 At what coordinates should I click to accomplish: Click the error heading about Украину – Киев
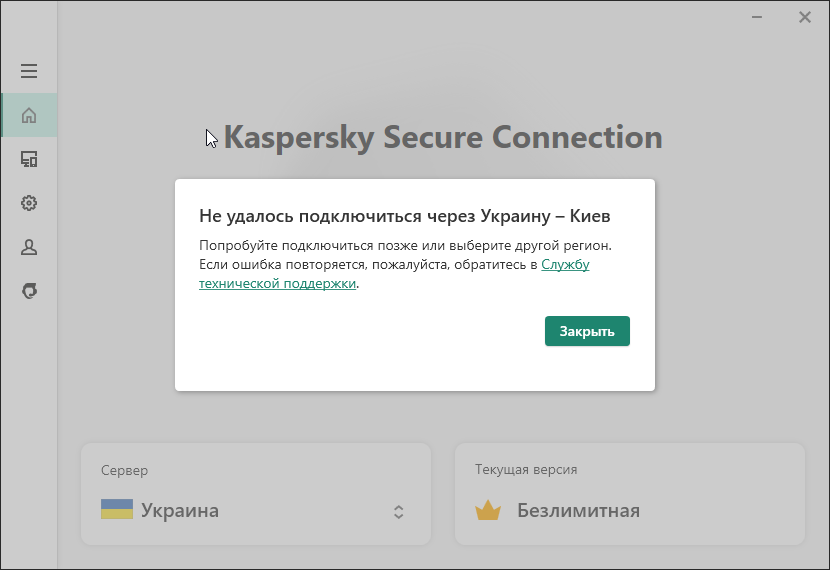tap(404, 216)
